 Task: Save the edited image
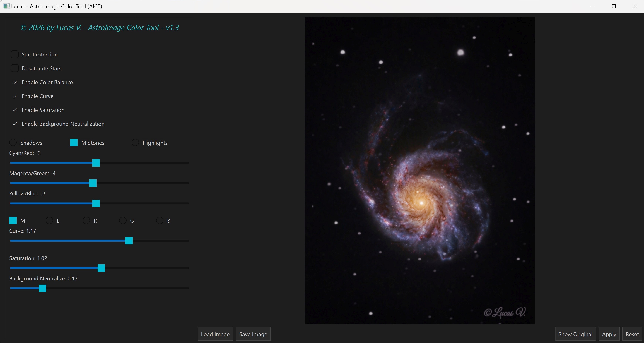(253, 334)
